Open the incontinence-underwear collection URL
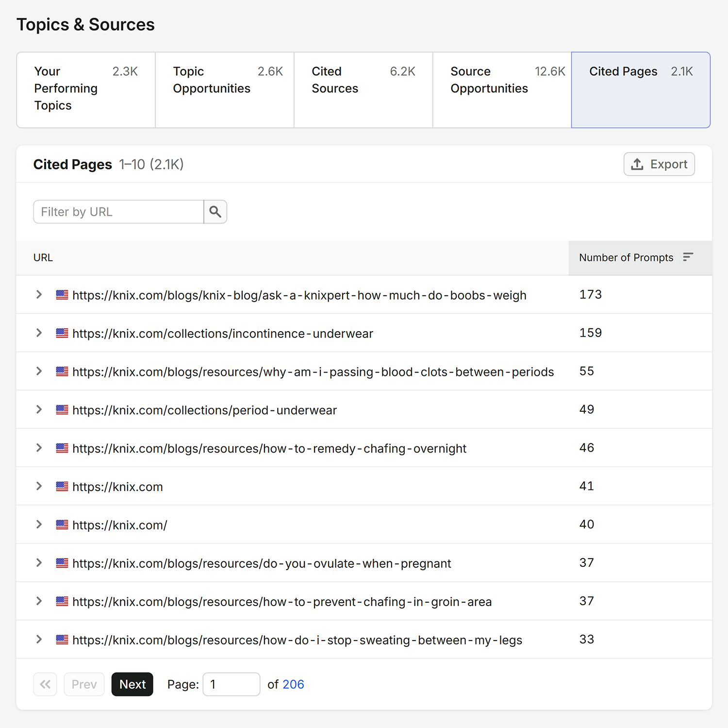728x728 pixels. tap(223, 334)
